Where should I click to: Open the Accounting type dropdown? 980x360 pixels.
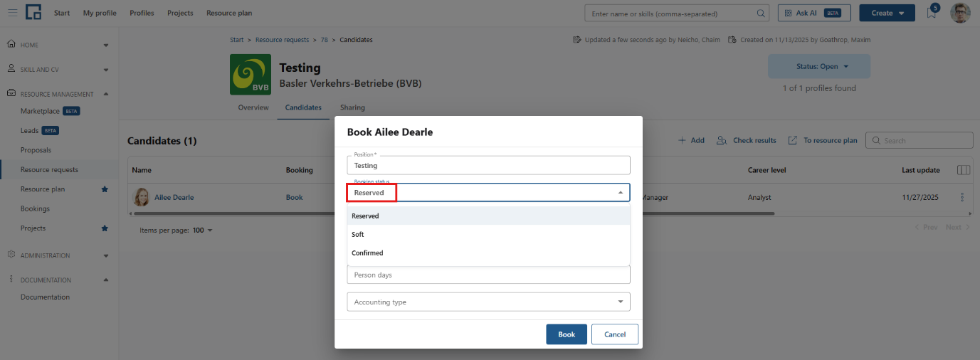click(x=488, y=302)
